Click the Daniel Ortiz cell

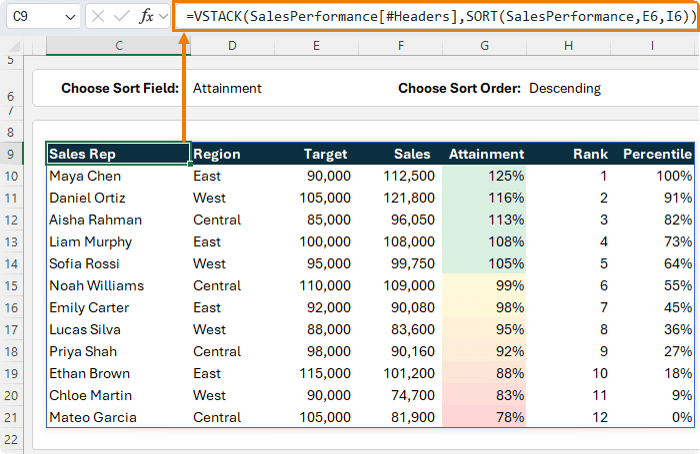118,198
